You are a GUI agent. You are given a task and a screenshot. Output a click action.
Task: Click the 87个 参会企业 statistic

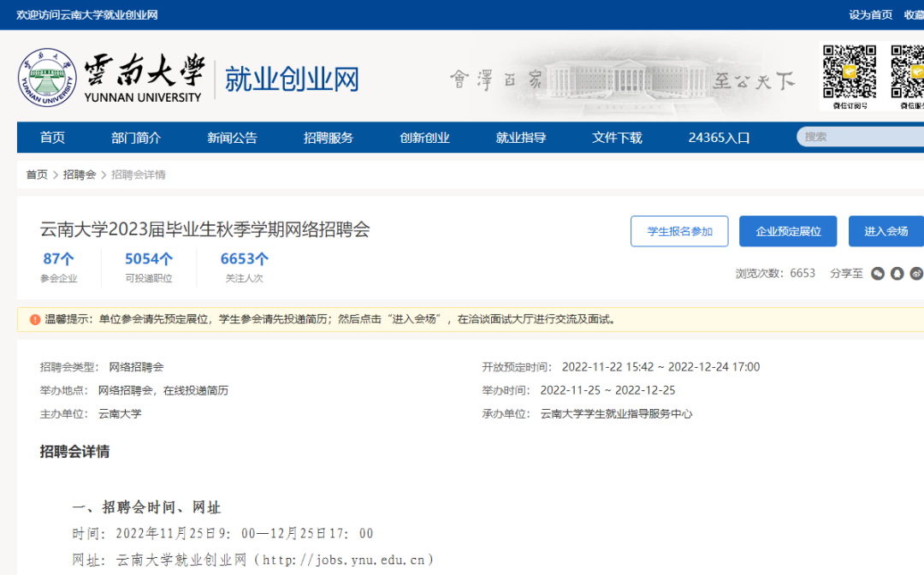[x=58, y=268]
